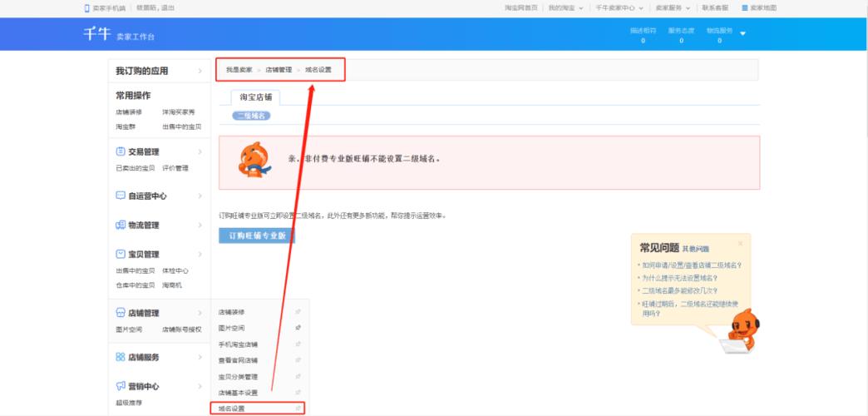Expand 我订购的应用 chevron
Viewport: 868px width, 416px height.
tap(200, 71)
